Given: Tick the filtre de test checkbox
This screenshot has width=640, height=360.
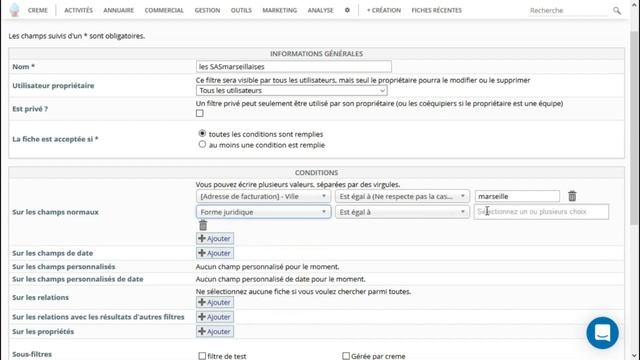Looking at the screenshot, I should [202, 356].
